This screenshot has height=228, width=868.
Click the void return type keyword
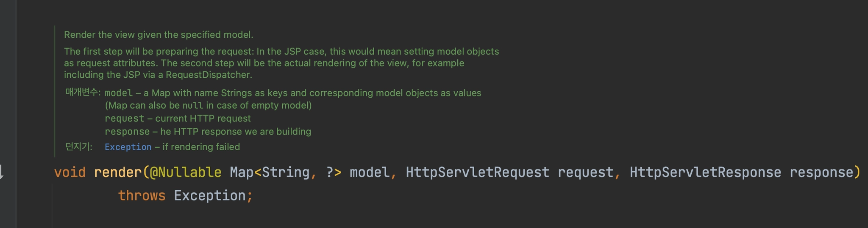[70, 172]
